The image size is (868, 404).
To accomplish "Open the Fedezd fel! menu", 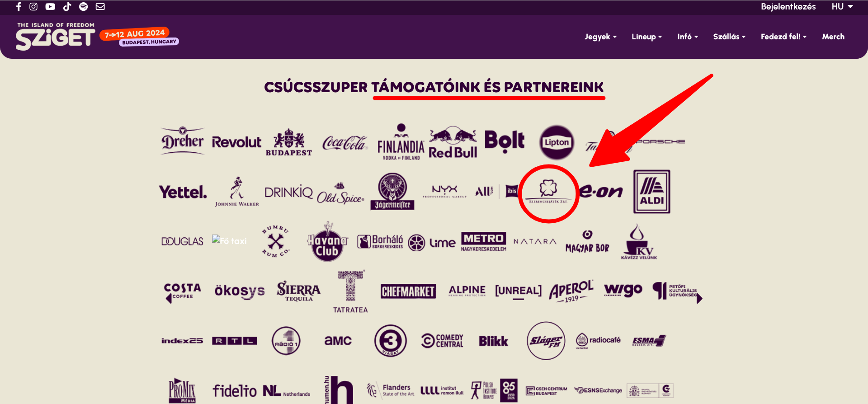I will 783,37.
